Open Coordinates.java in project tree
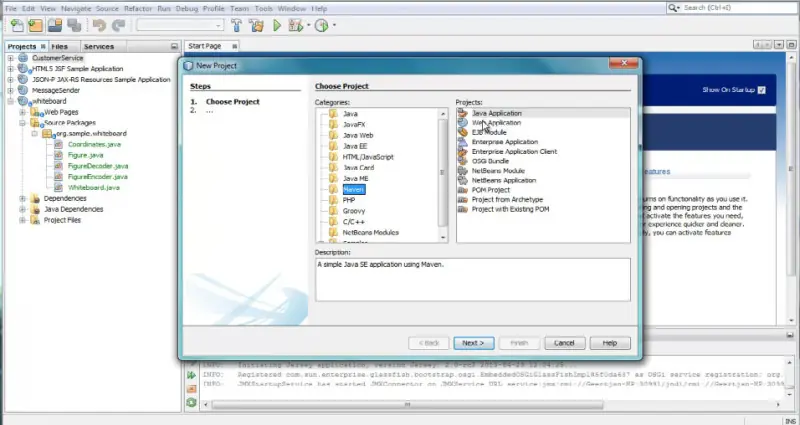Screen dimensions: 800x425 94,144
